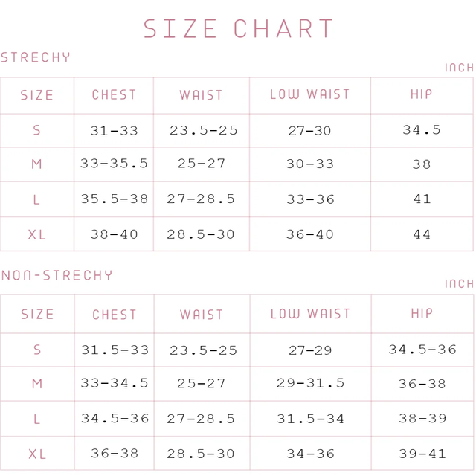Select the STRECHY section heading
The height and width of the screenshot is (476, 476).
[x=36, y=57]
